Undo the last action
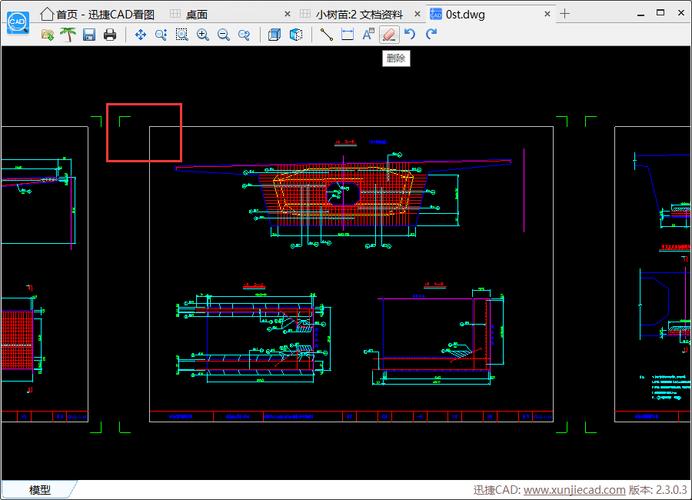 [410, 34]
